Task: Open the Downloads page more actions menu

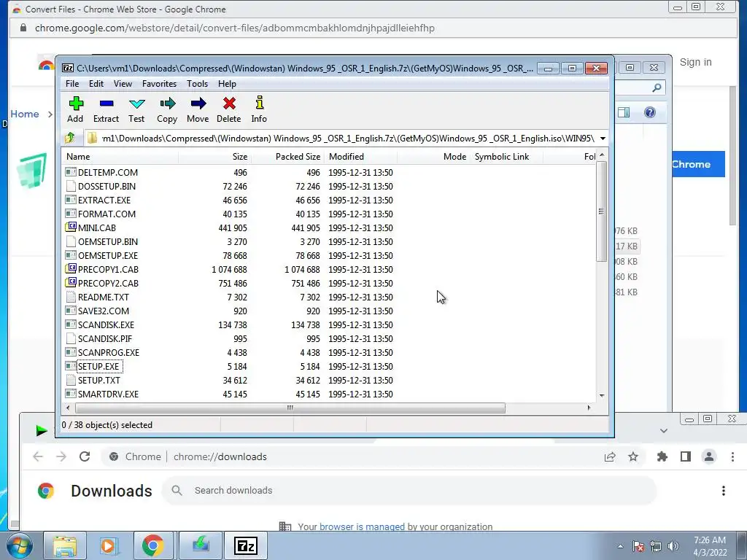Action: tap(724, 491)
